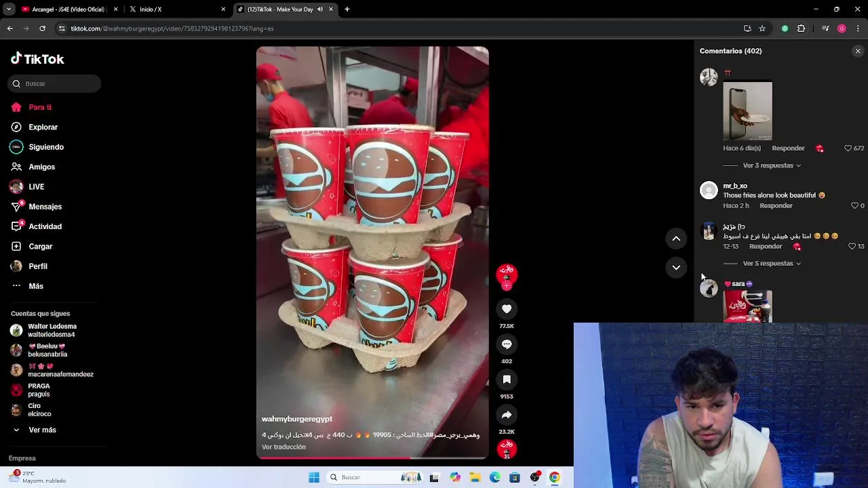Close the comments panel

point(858,51)
